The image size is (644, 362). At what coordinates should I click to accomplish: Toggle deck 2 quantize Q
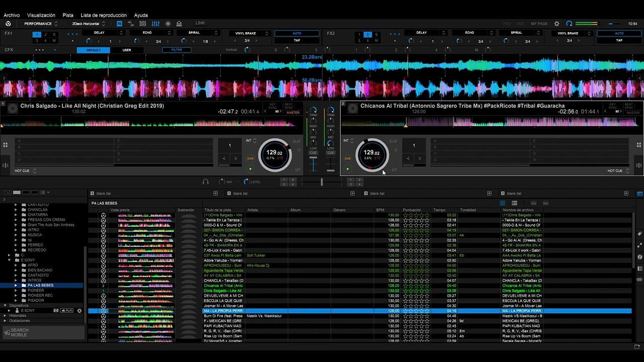click(x=395, y=150)
